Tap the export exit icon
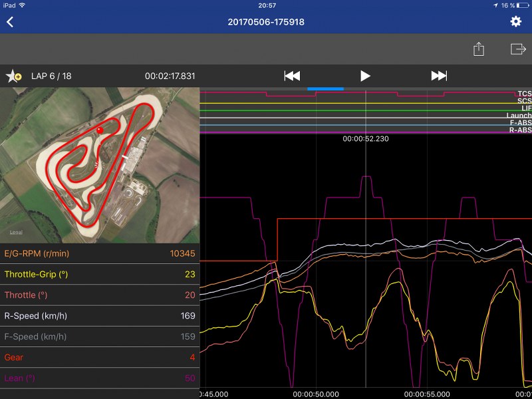Screen dimensions: 532x399 (518, 49)
